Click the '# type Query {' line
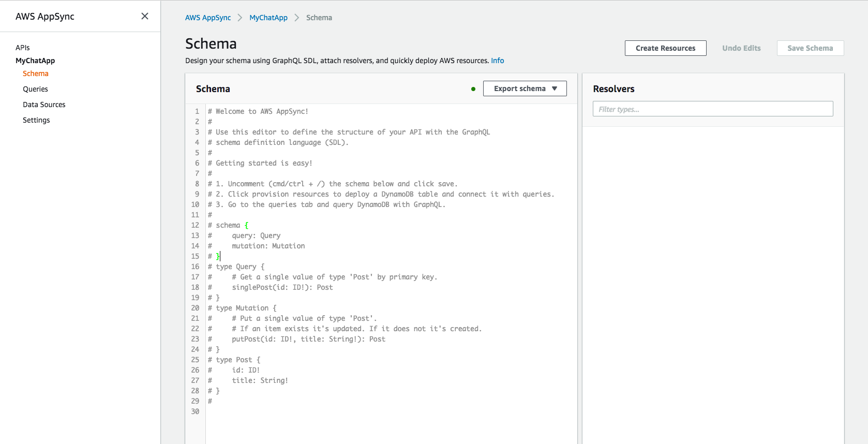 click(236, 267)
